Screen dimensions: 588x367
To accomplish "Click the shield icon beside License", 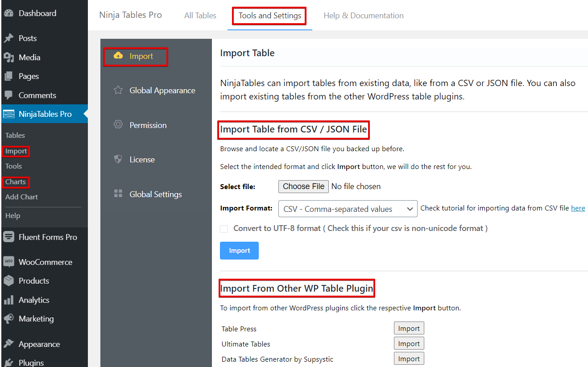I will [x=118, y=159].
